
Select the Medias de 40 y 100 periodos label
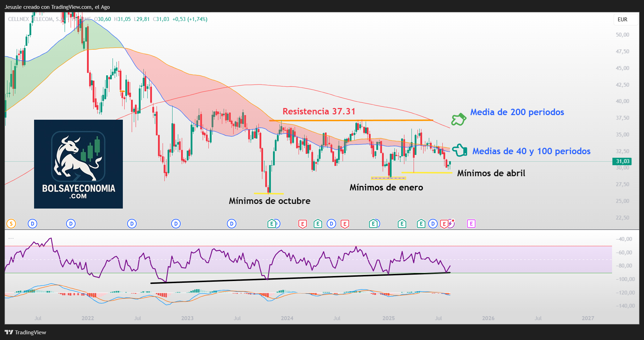pos(531,151)
